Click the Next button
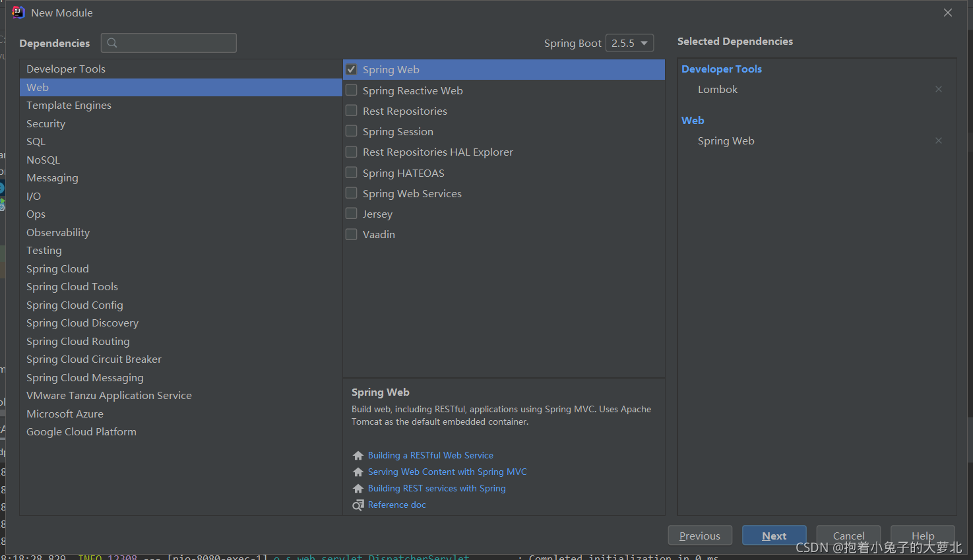Screen dimensions: 973x560 [x=774, y=536]
